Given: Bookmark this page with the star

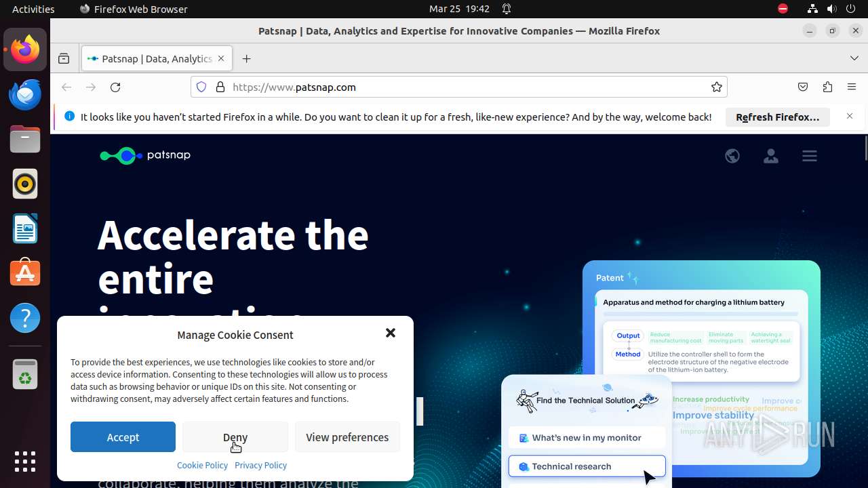Looking at the screenshot, I should [716, 87].
